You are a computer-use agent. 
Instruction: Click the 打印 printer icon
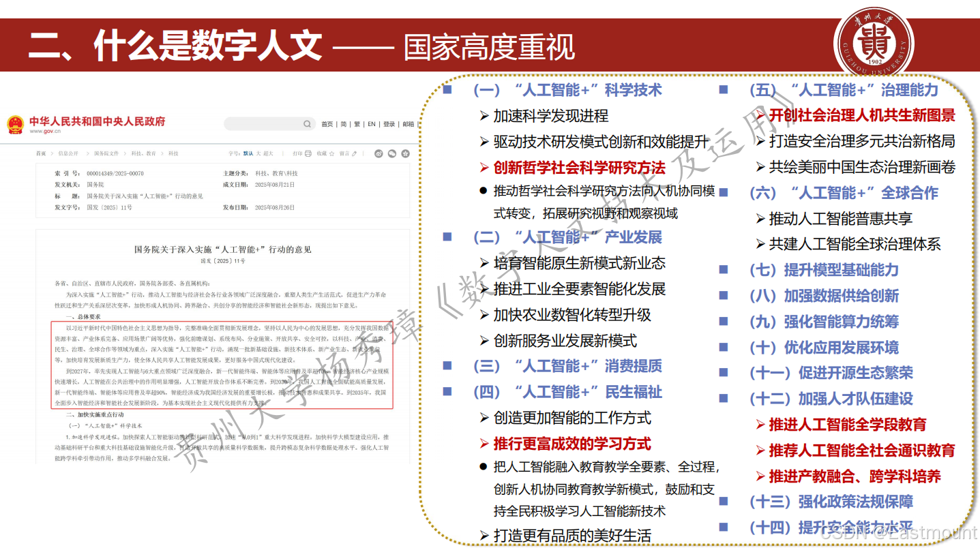(x=308, y=153)
